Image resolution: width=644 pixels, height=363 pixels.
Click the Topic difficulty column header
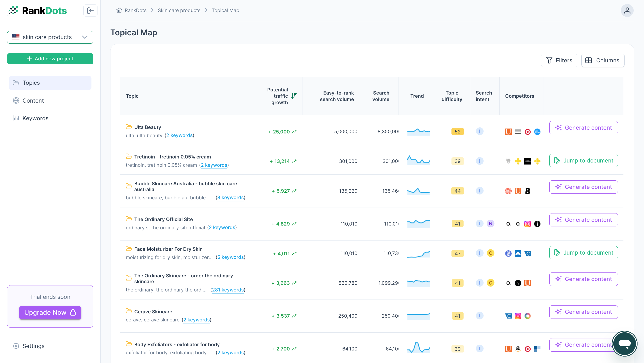[451, 96]
